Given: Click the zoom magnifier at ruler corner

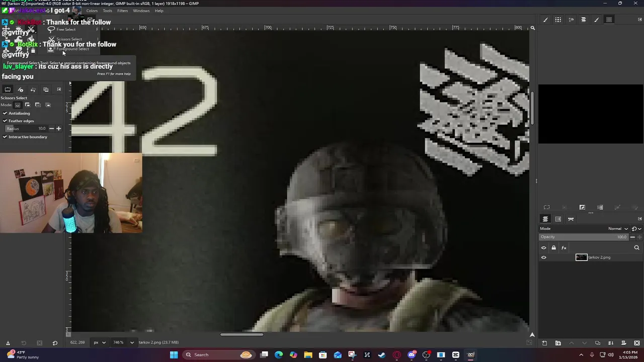Looking at the screenshot, I should click(533, 28).
